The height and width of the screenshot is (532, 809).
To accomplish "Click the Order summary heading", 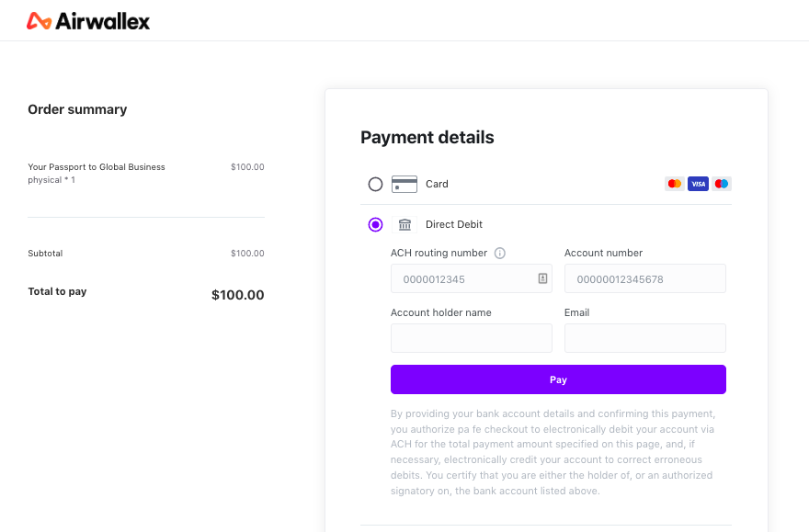I will (x=77, y=110).
